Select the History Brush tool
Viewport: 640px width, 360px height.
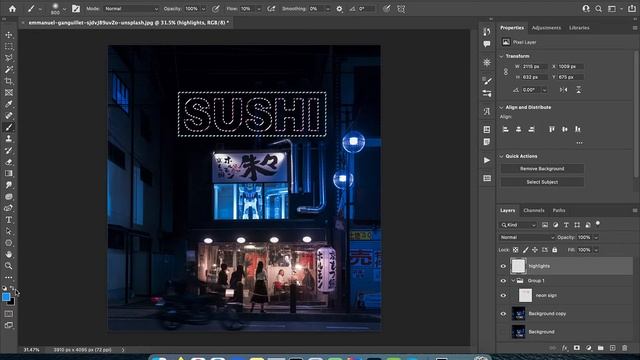(9, 150)
